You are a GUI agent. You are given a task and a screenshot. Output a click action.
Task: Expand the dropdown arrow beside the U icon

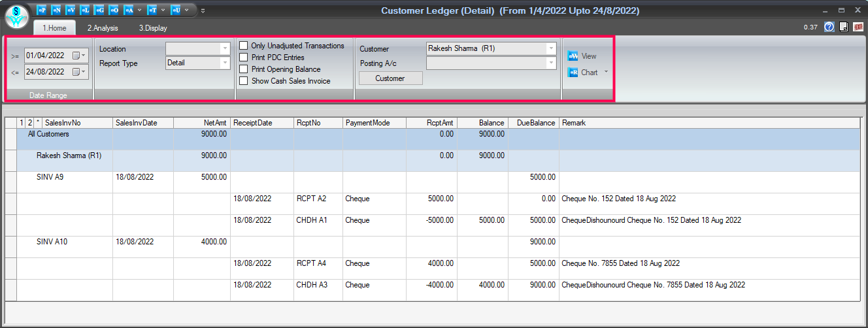[x=187, y=10]
